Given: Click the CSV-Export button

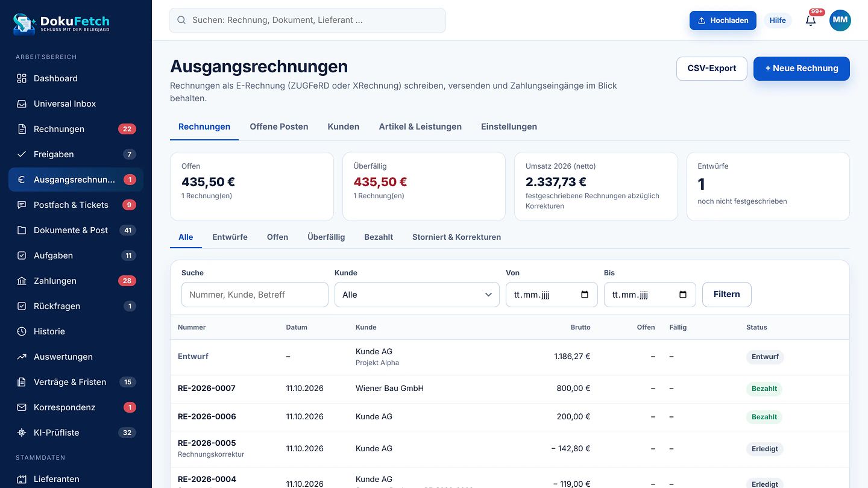Looking at the screenshot, I should 712,68.
